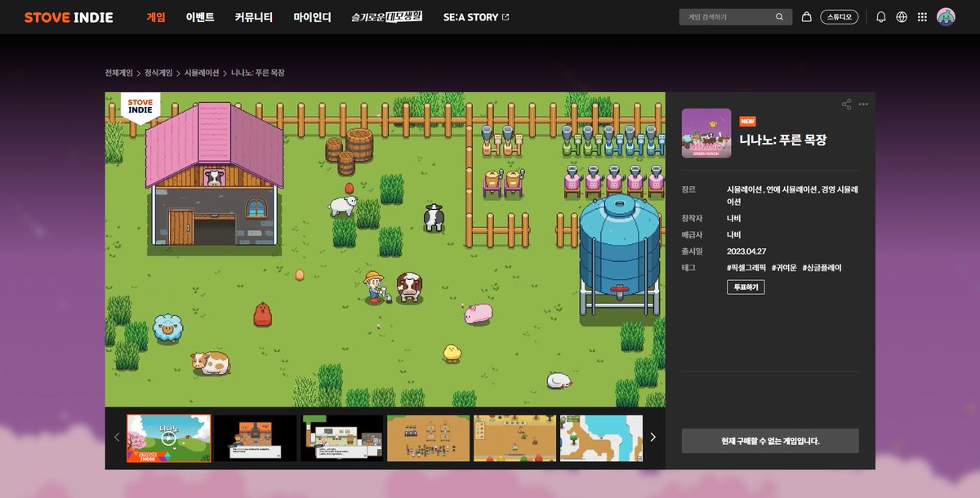Click the game cover art thumbnail
This screenshot has width=980, height=498.
point(706,132)
